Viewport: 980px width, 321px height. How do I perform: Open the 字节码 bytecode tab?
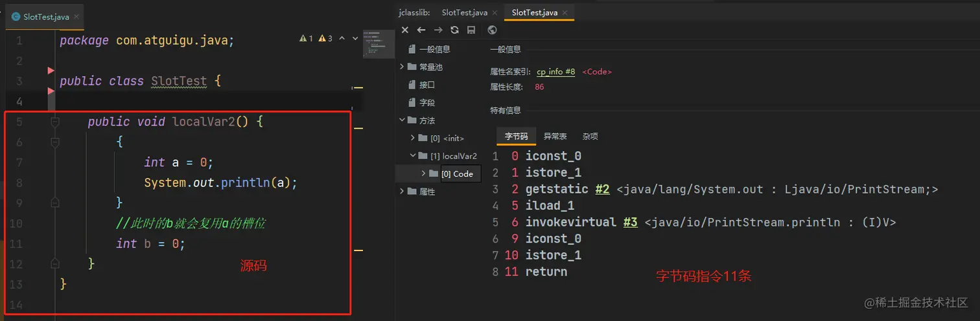[x=516, y=137]
